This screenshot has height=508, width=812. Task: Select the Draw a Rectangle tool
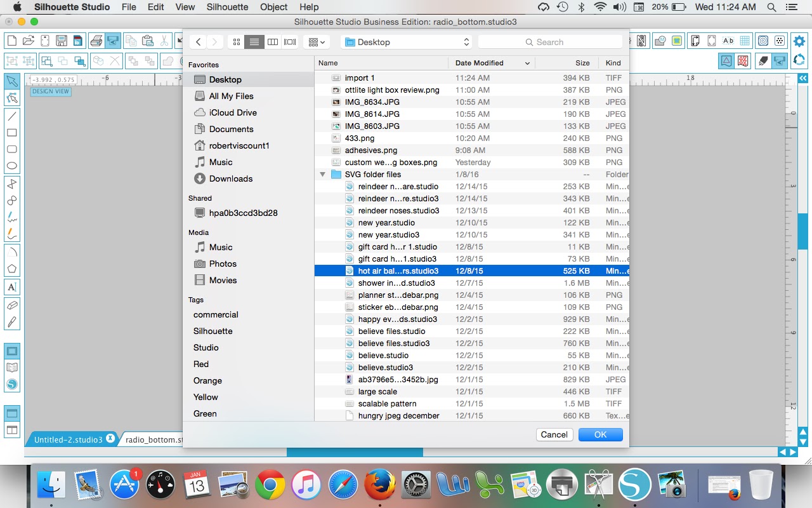pyautogui.click(x=11, y=133)
